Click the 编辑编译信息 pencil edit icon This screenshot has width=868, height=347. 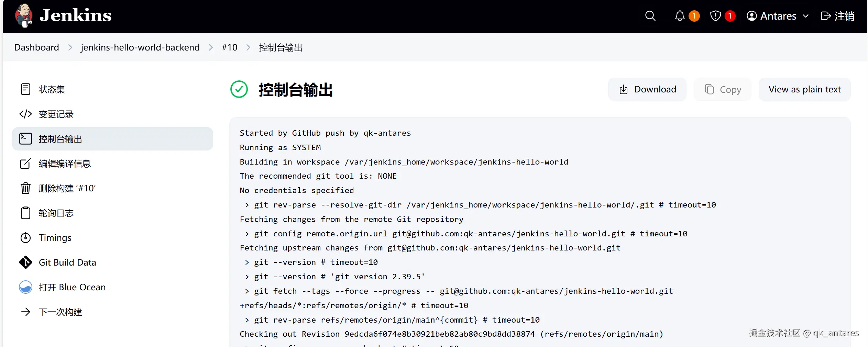pos(26,164)
